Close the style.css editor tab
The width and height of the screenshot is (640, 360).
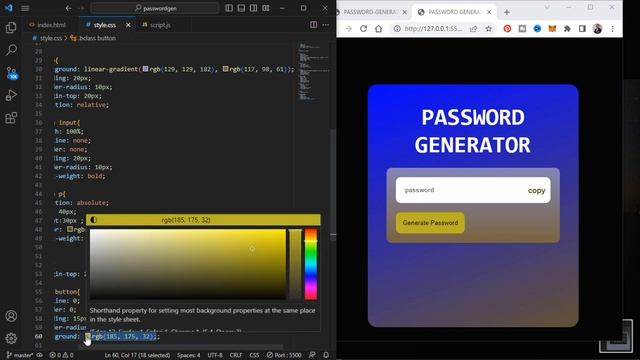(x=128, y=25)
